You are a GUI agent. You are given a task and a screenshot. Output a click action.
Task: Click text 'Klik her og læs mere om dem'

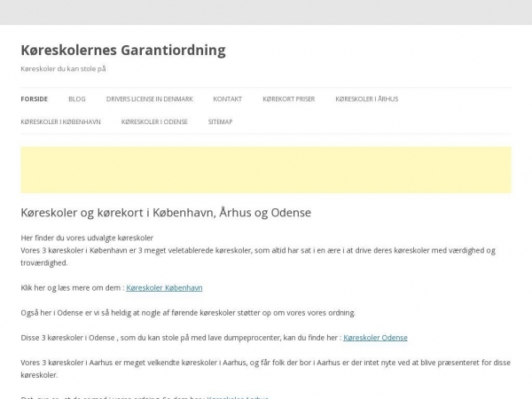[x=71, y=287]
